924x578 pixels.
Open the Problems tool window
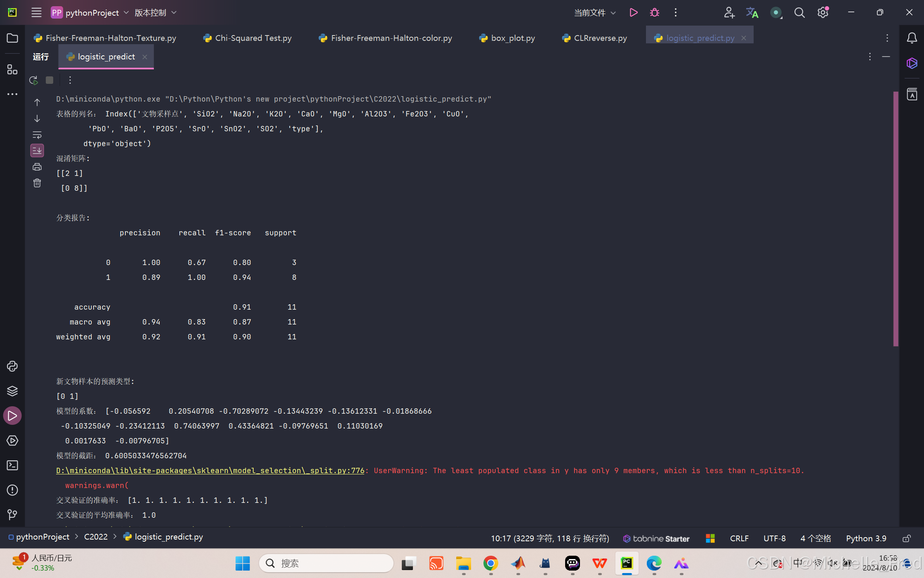[12, 490]
